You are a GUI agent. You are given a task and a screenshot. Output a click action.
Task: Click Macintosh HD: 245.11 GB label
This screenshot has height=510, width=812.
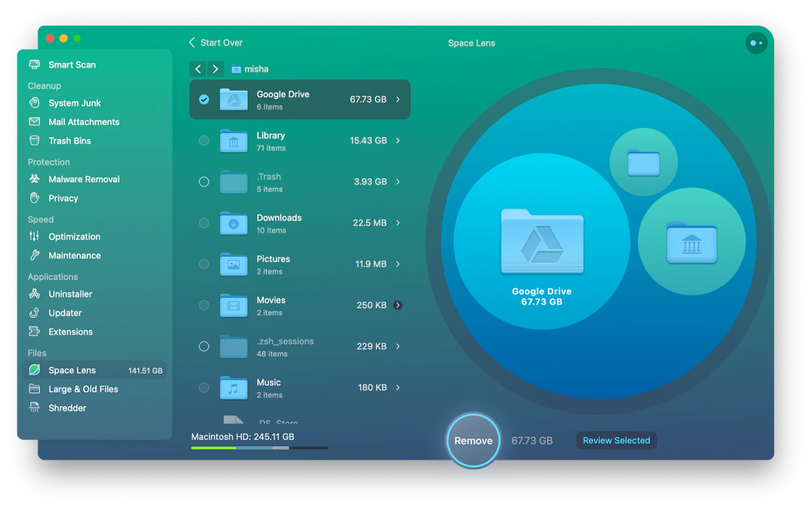click(x=242, y=437)
